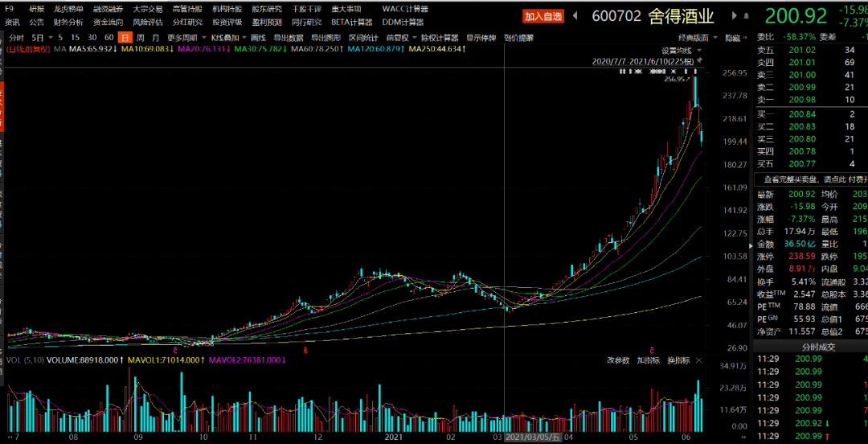Screen dimensions: 868x444
Task: Select the 日 daily K-line period
Action: 125,39
